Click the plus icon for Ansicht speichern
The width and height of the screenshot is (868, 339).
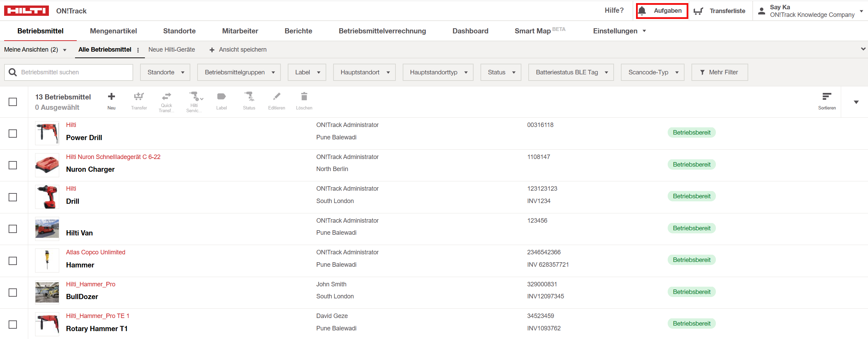click(x=212, y=50)
